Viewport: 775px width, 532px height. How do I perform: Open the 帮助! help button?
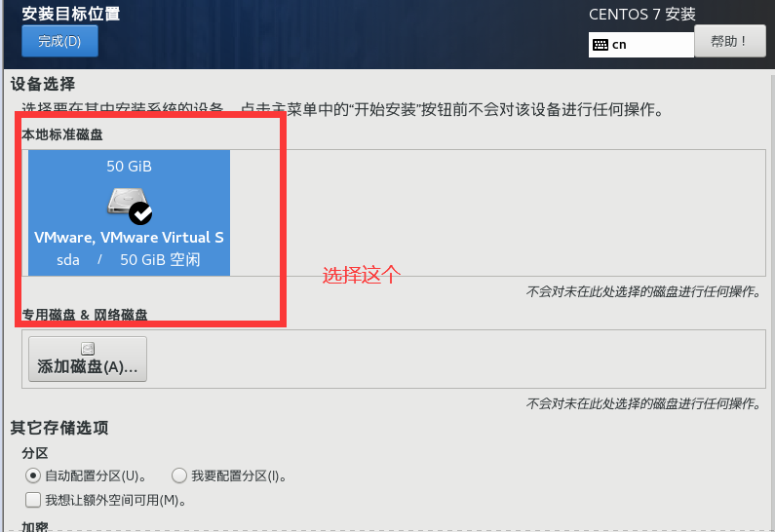[x=729, y=41]
